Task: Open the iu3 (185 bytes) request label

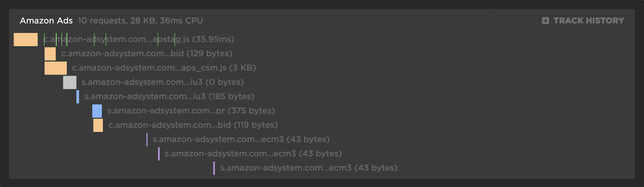Action: click(169, 96)
